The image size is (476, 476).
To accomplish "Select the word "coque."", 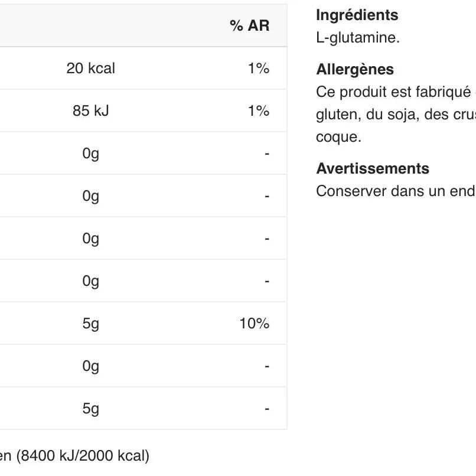I will click(338, 137).
